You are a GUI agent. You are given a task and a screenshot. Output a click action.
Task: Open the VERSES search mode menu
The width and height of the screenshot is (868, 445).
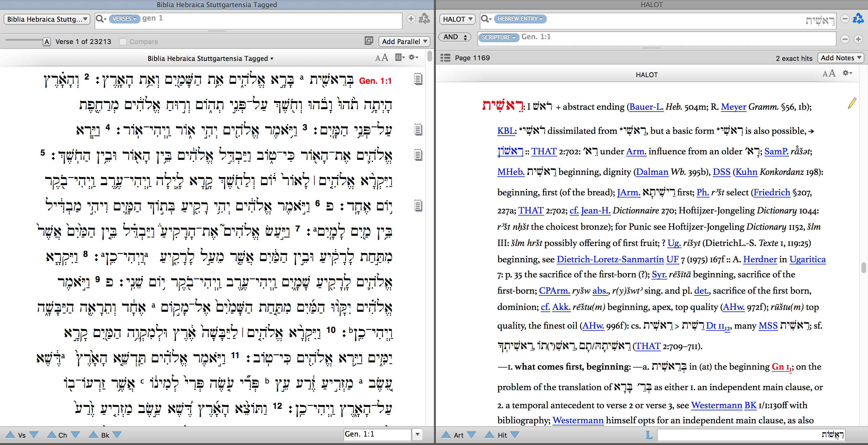(x=124, y=19)
